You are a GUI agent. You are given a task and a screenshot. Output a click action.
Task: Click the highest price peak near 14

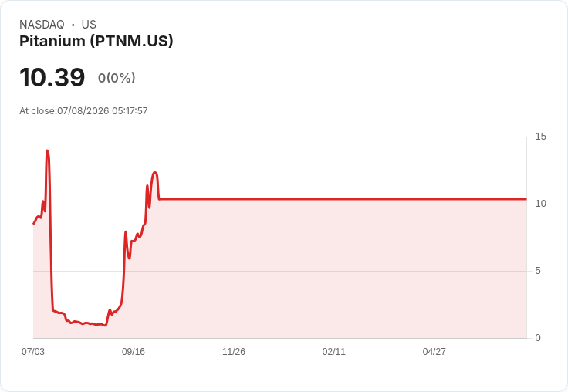(47, 150)
